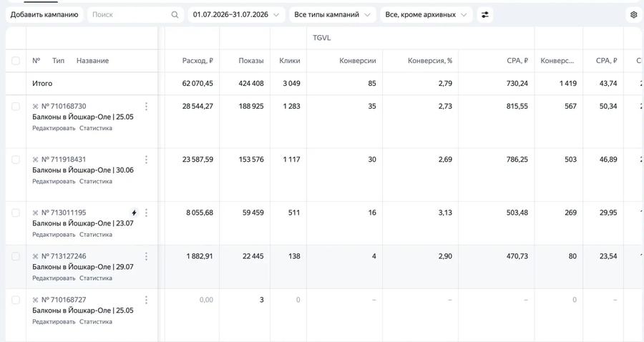Click 'Редактировать' under campaign 25.05 № 710168730

pos(54,128)
